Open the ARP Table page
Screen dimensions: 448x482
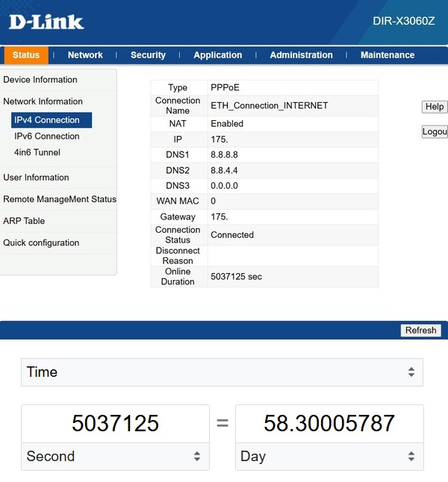(x=24, y=221)
